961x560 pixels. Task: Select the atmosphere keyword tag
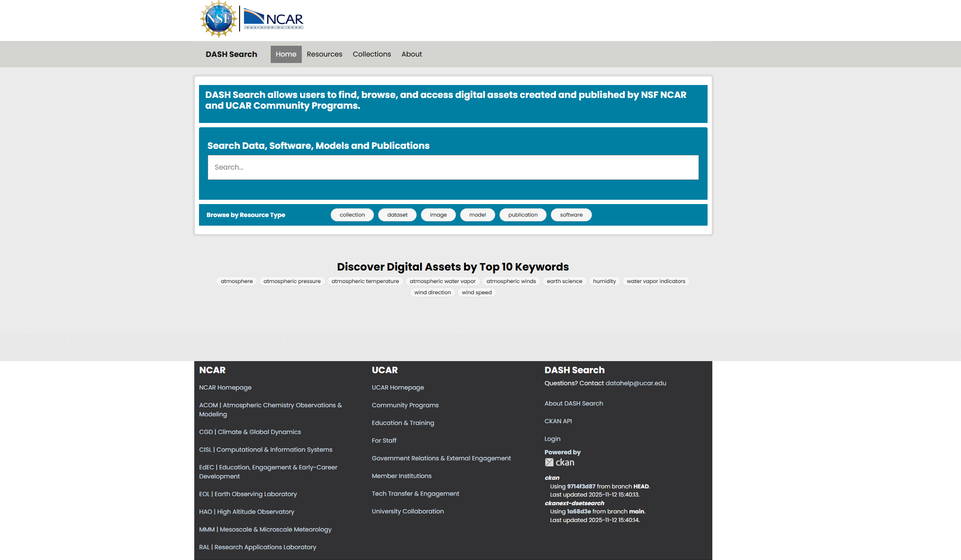pos(236,281)
